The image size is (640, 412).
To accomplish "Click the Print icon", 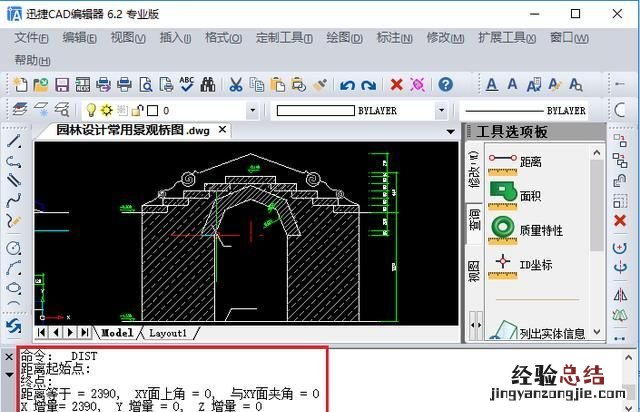I will (x=124, y=85).
